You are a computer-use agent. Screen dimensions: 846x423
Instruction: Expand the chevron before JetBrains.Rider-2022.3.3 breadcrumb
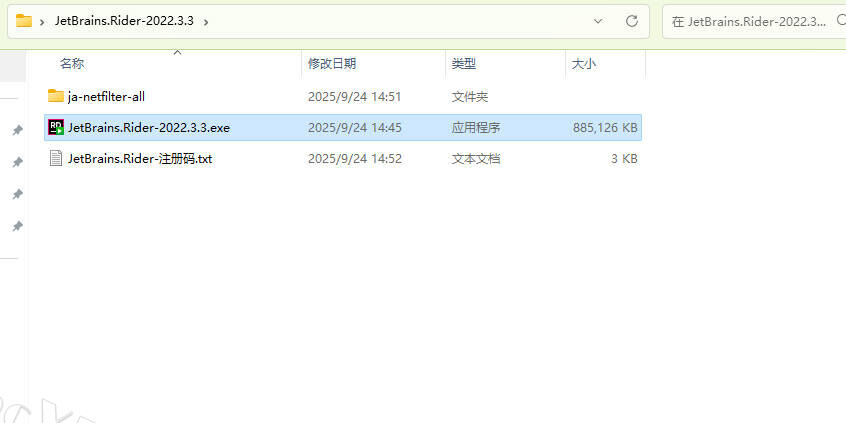tap(42, 21)
